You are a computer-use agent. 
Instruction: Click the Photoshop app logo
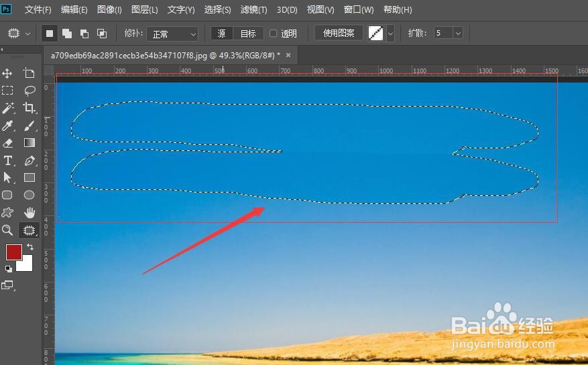pos(6,9)
